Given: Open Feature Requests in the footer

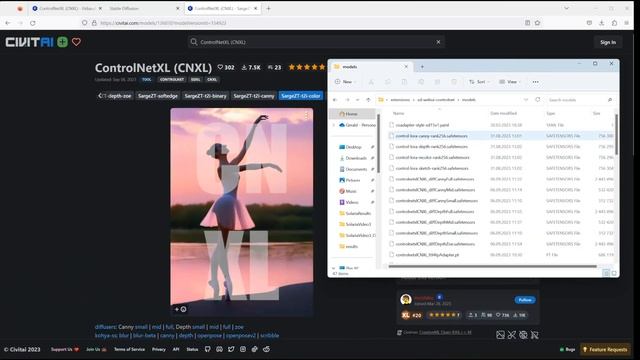Looking at the screenshot, I should click(x=605, y=349).
